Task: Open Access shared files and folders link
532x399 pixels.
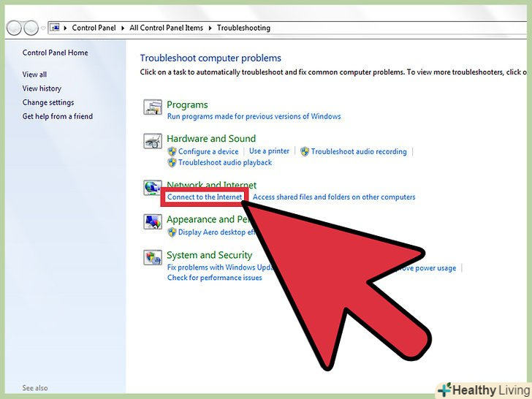Action: tap(334, 197)
